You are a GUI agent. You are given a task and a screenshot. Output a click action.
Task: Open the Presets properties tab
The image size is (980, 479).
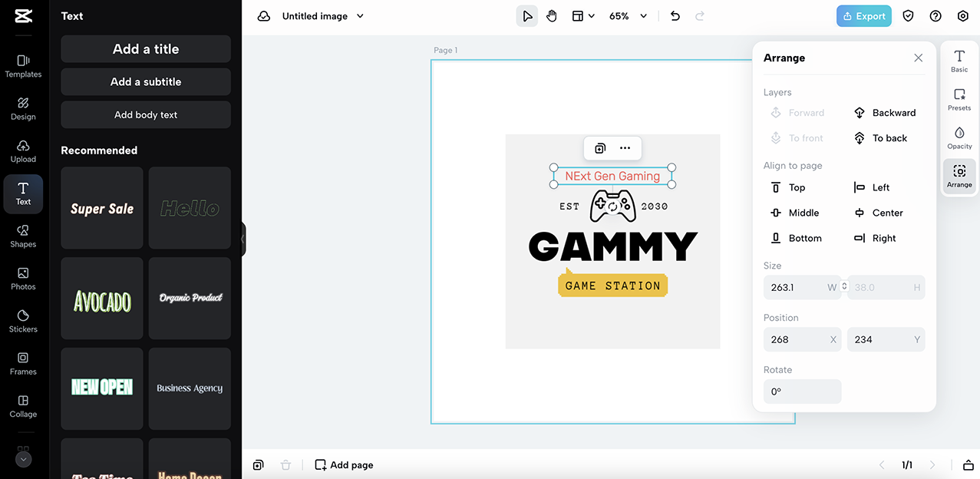coord(959,100)
